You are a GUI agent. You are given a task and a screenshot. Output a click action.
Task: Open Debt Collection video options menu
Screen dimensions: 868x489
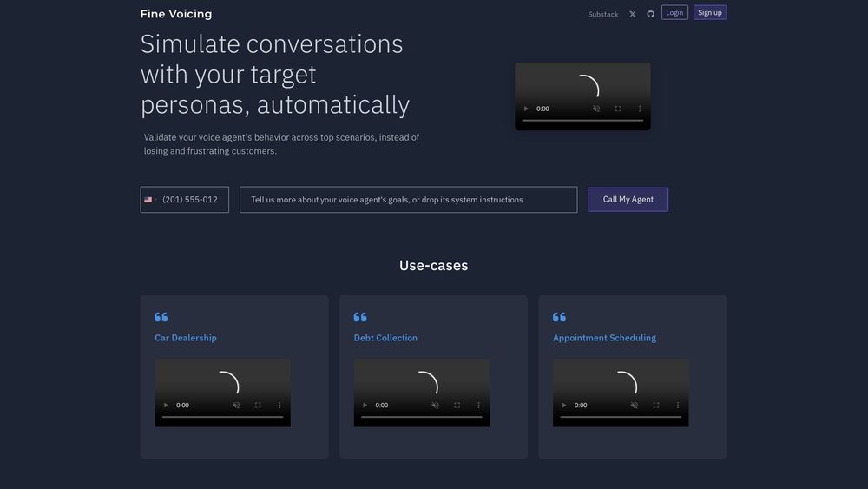tap(478, 406)
